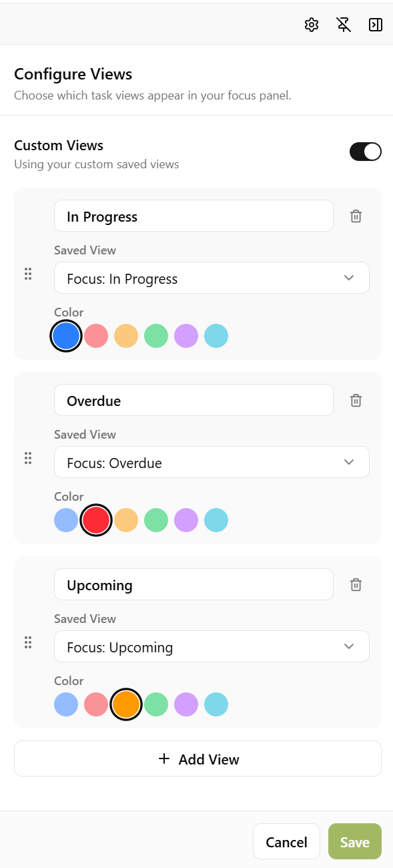Click the unpin panel icon
The width and height of the screenshot is (393, 868).
click(343, 25)
